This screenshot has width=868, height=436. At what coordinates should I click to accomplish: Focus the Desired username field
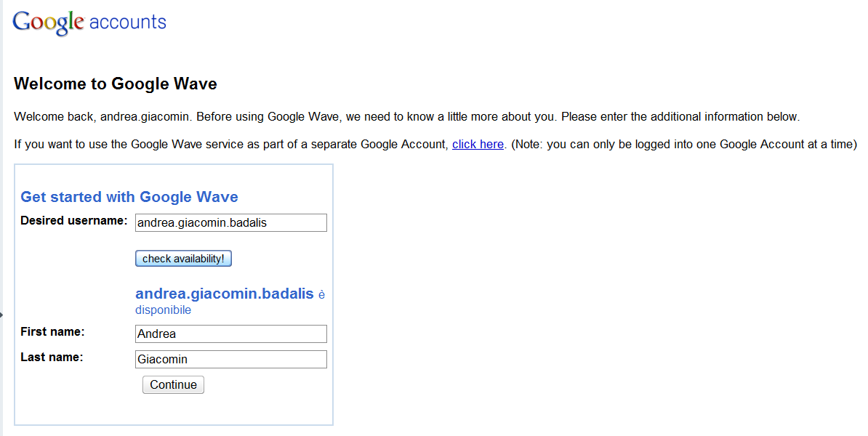[231, 222]
